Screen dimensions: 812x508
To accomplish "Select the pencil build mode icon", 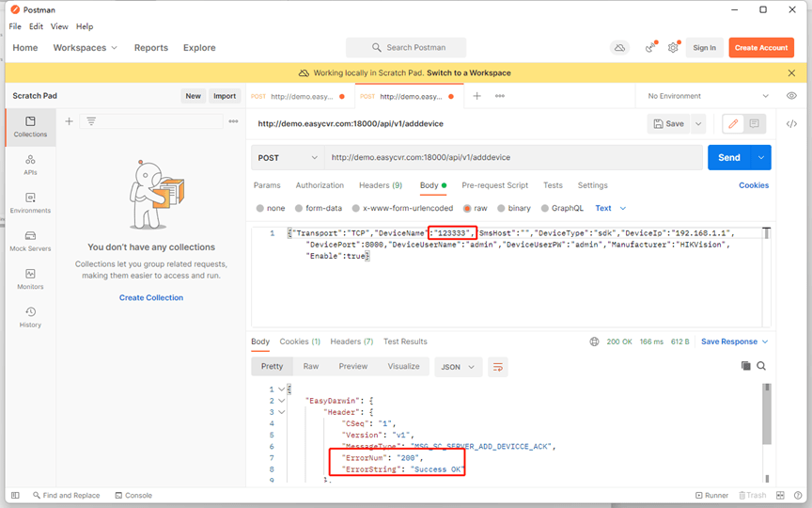I will tap(733, 124).
